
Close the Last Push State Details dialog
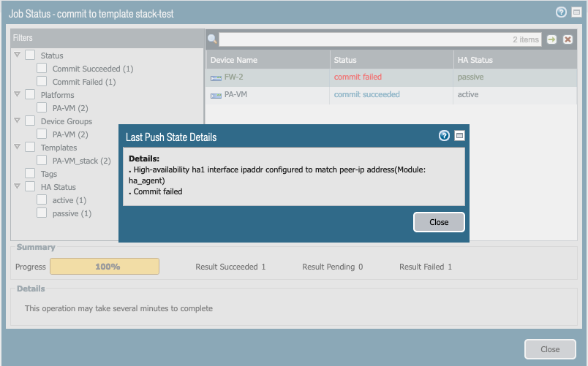click(439, 222)
